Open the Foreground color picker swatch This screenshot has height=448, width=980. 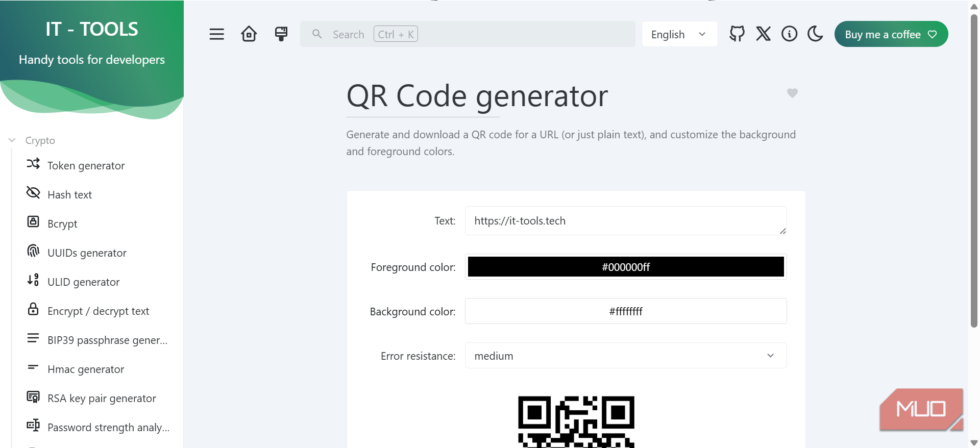click(x=626, y=267)
